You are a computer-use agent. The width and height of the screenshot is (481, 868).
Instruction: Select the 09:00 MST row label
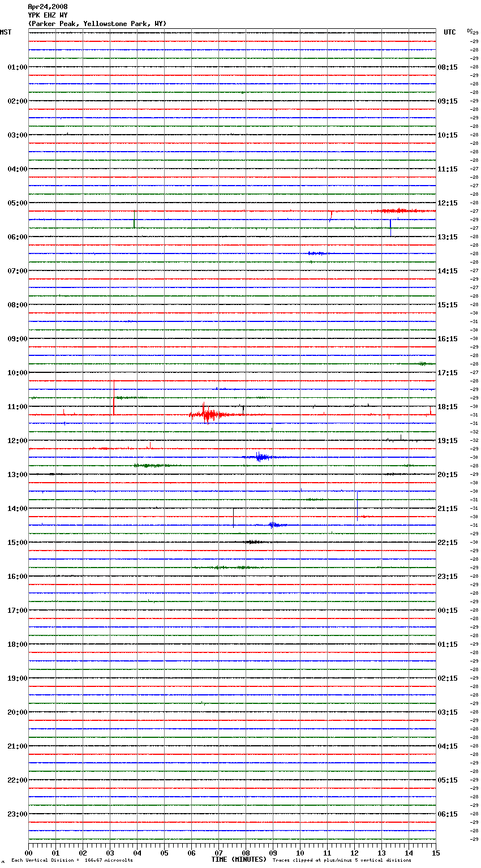[x=18, y=339]
